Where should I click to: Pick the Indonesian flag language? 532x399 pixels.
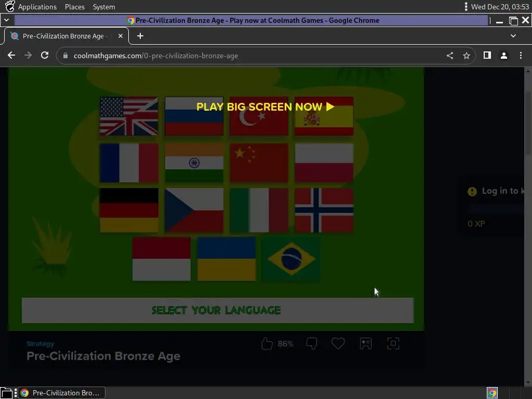162,259
